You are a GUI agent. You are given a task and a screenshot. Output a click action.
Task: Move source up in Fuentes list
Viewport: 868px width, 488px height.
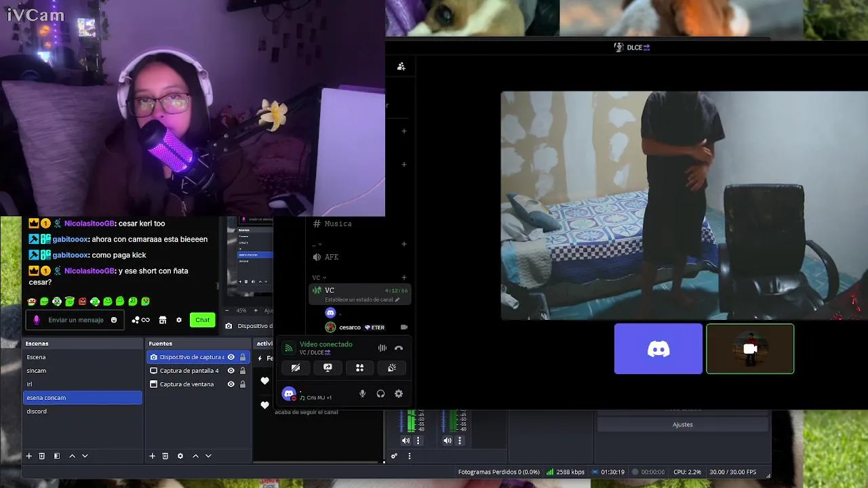coord(195,456)
